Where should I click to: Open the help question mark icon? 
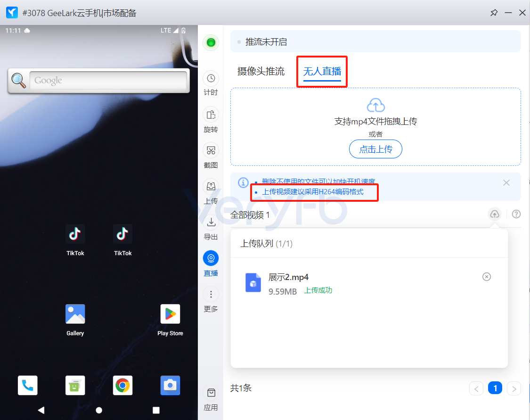click(x=516, y=214)
